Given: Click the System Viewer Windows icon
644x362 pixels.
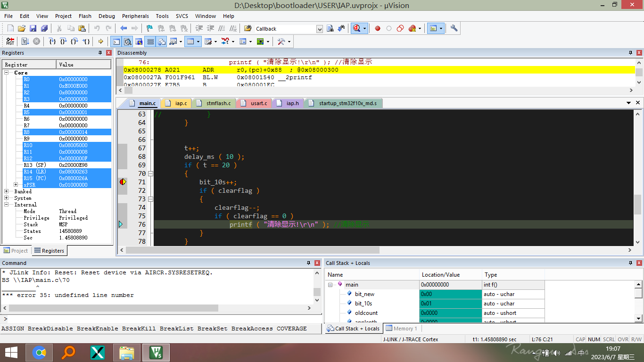Looking at the screenshot, I should point(260,41).
